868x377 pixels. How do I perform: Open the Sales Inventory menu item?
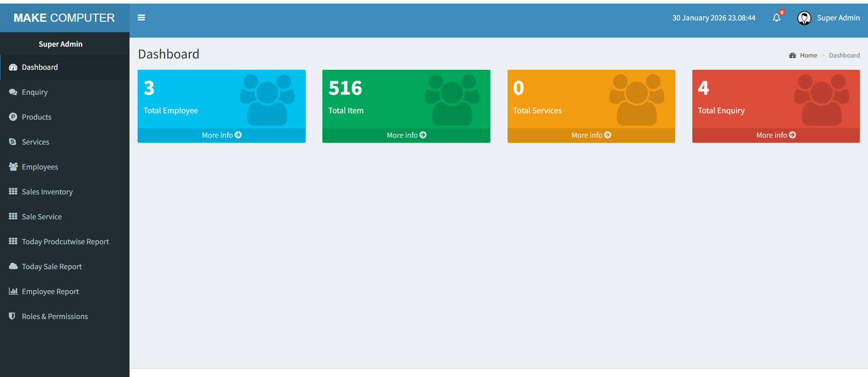tap(47, 192)
